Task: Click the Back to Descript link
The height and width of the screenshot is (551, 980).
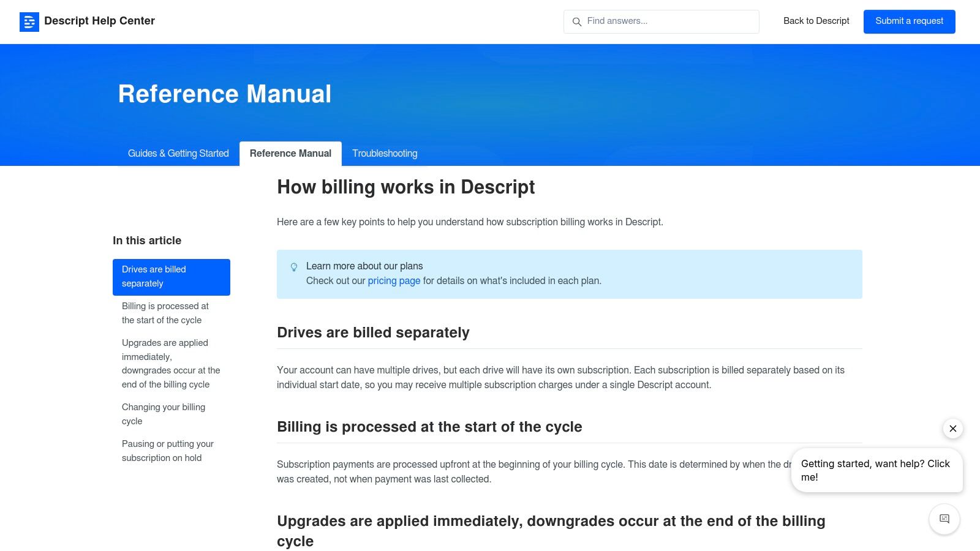Action: coord(816,21)
